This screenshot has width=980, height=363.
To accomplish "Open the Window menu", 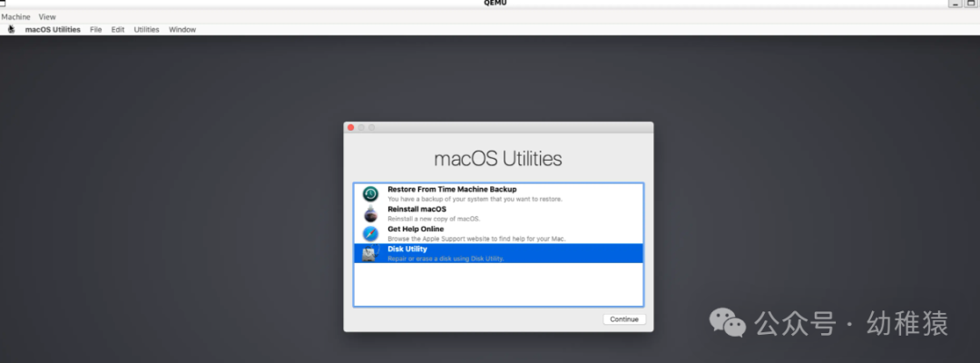I will pyautogui.click(x=181, y=29).
